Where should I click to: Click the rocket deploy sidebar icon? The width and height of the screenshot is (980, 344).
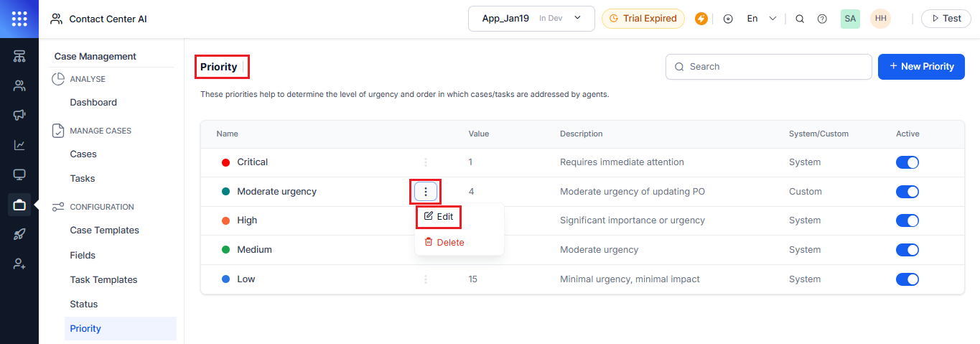click(x=19, y=234)
